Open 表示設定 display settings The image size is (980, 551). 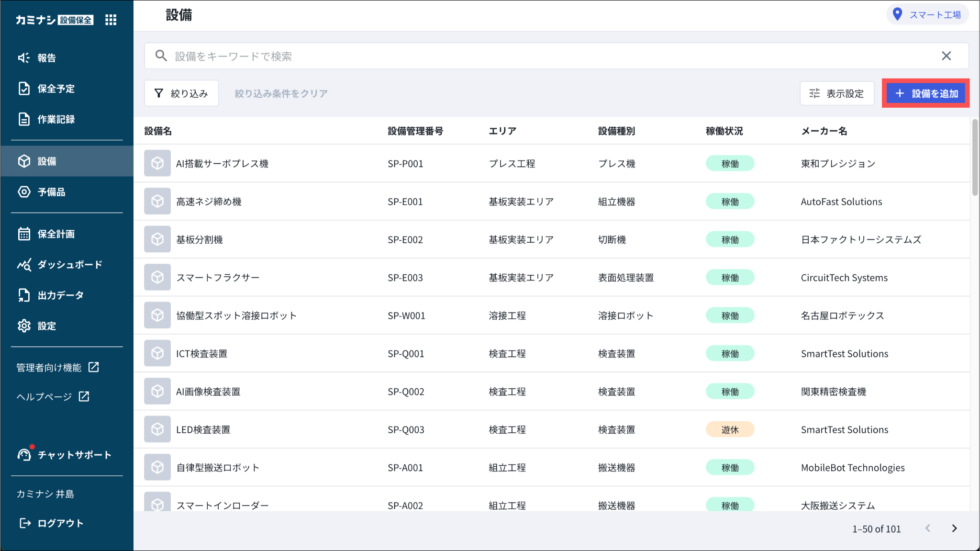836,93
